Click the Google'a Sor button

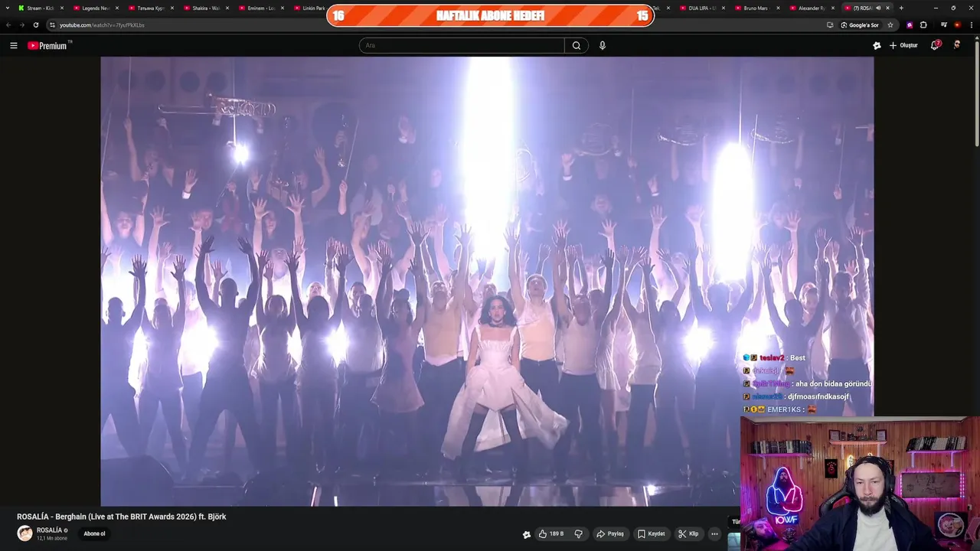[860, 24]
